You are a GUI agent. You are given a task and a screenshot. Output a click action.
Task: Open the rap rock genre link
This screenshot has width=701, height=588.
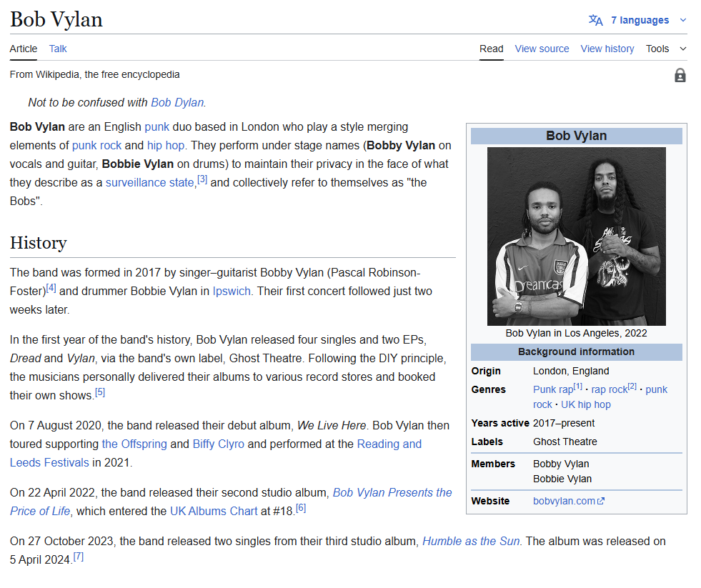click(609, 389)
